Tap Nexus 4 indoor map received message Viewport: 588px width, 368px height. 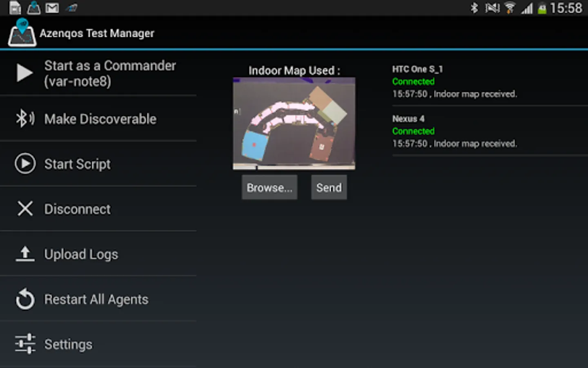pyautogui.click(x=454, y=144)
